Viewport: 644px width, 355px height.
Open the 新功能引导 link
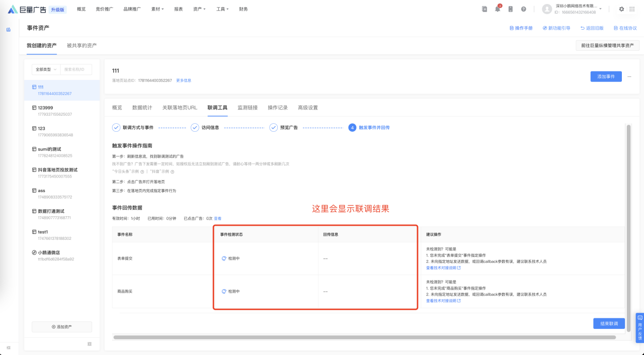[556, 28]
